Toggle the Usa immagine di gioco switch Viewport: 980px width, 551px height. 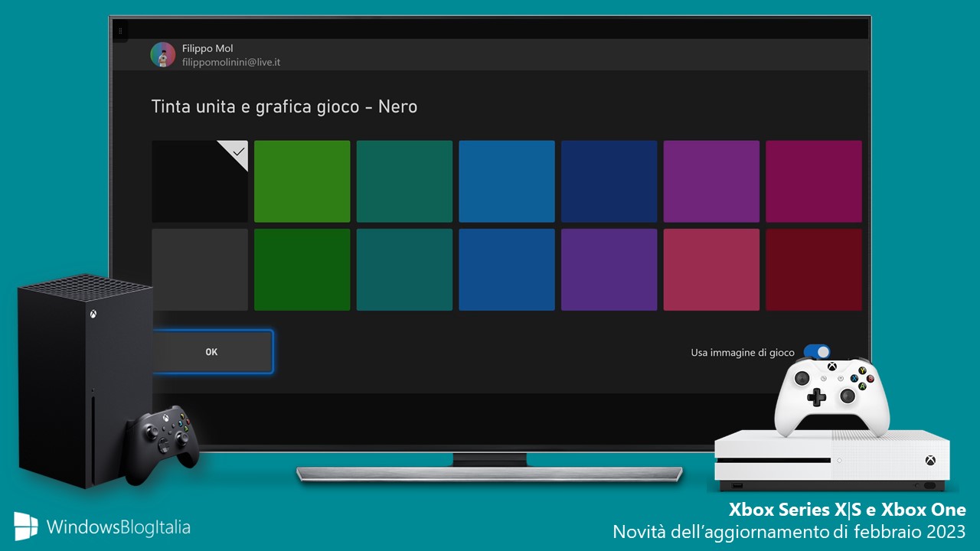click(x=817, y=352)
